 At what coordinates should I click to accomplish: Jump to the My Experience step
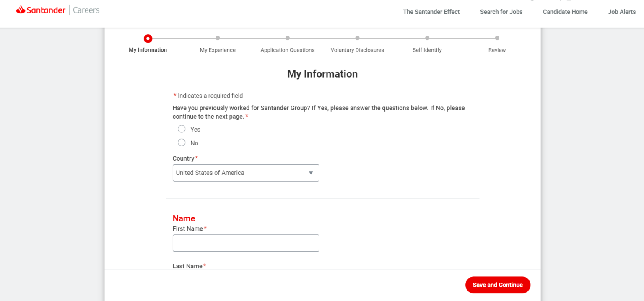(x=218, y=50)
